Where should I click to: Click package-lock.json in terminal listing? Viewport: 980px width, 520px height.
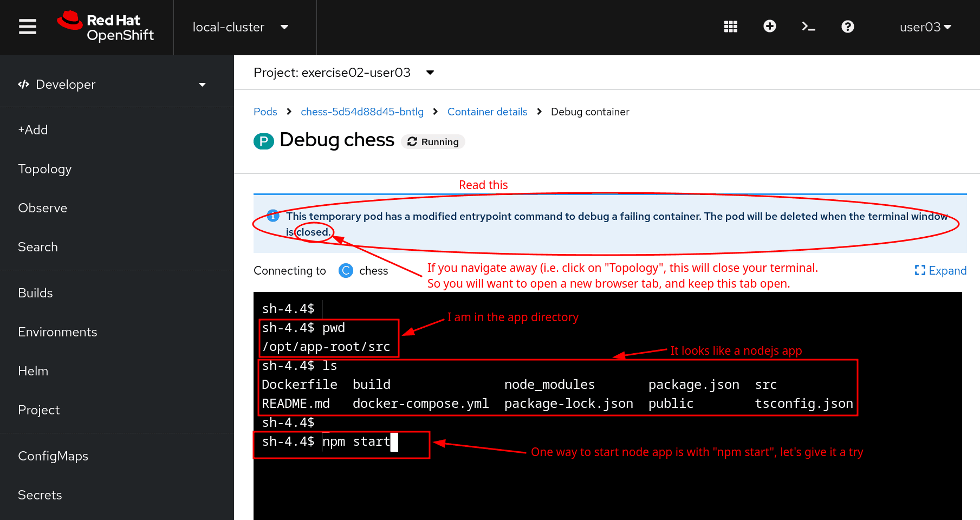[x=569, y=404]
